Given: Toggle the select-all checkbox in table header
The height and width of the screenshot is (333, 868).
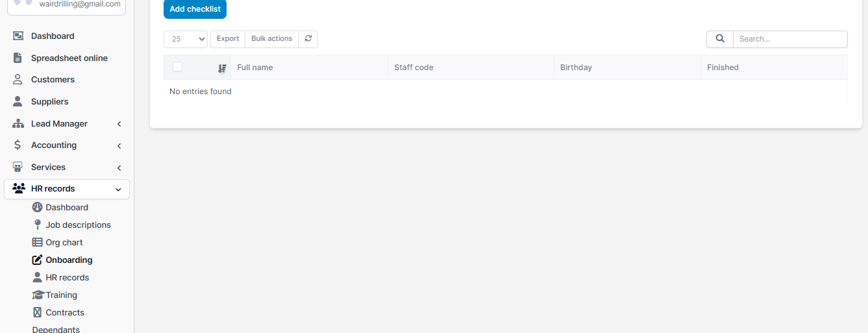Looking at the screenshot, I should [178, 67].
